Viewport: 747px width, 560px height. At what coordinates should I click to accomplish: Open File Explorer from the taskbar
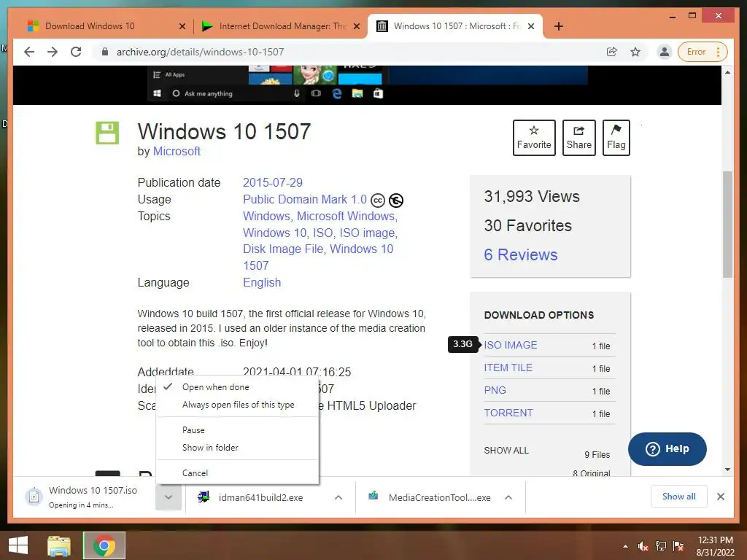[x=59, y=545]
